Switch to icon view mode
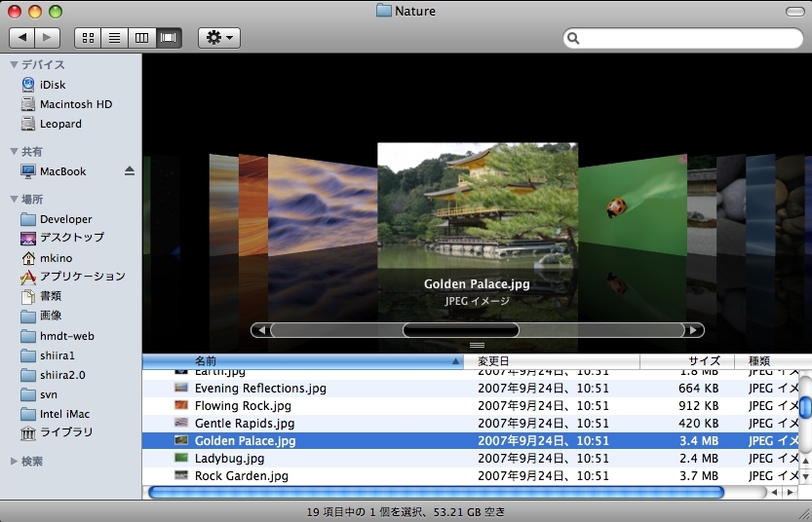The width and height of the screenshot is (812, 522). 89,38
